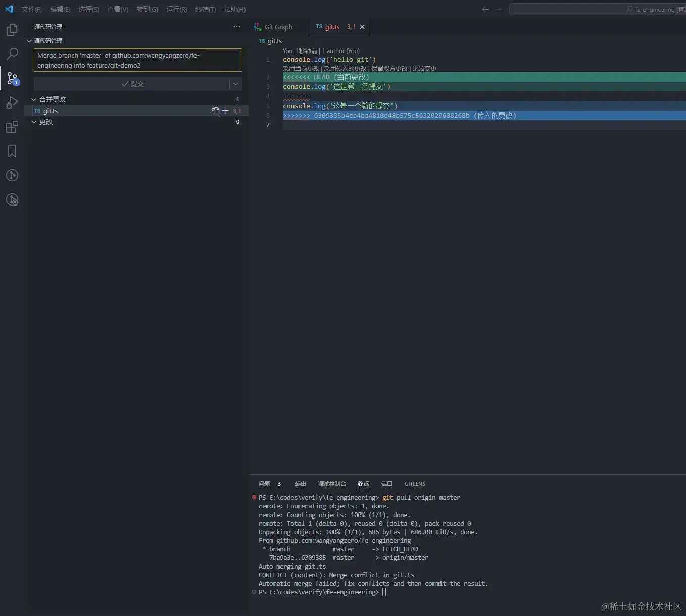Screen dimensions: 686x616
Task: Click the ======= conflict separator line
Action: tap(297, 96)
